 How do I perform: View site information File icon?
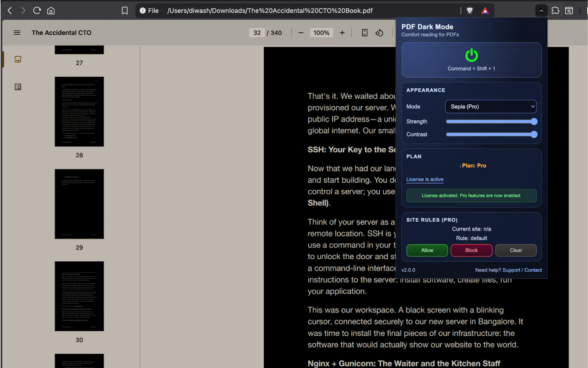click(149, 11)
